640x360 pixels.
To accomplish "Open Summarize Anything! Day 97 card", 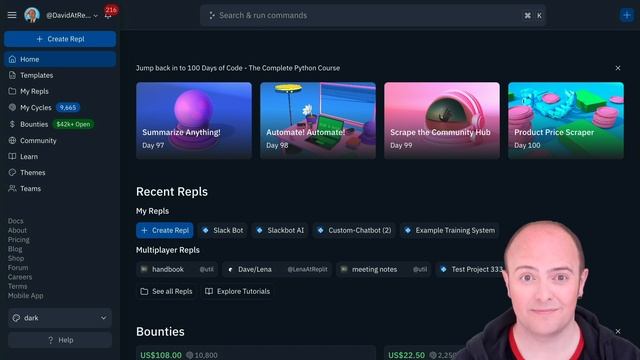I will [x=194, y=120].
